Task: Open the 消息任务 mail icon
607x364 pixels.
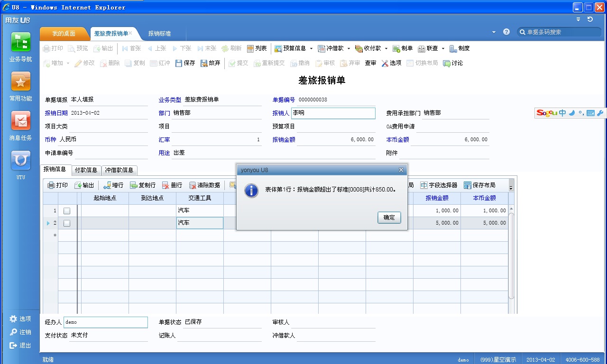Action: (21, 121)
